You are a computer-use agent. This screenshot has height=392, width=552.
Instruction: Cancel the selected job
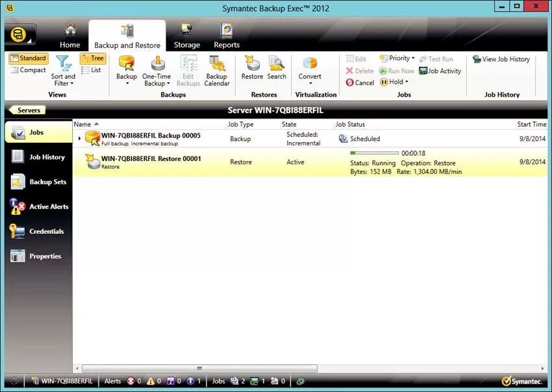360,82
